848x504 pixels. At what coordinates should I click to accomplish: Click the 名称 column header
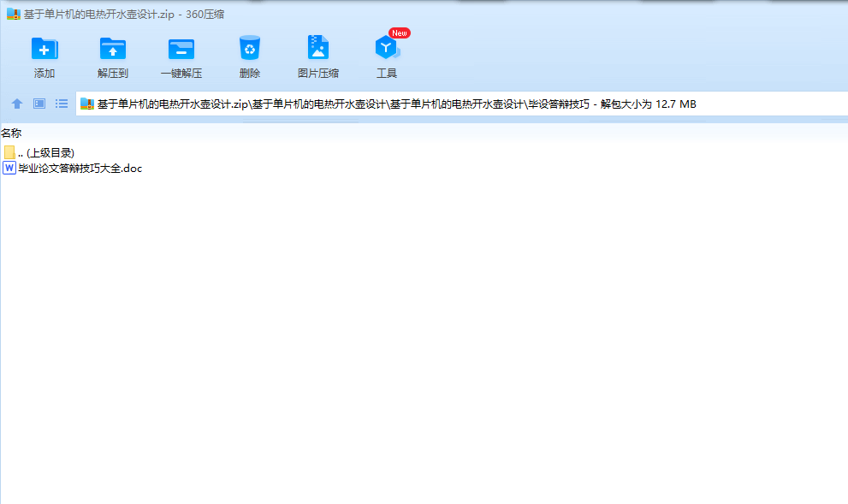tap(11, 133)
